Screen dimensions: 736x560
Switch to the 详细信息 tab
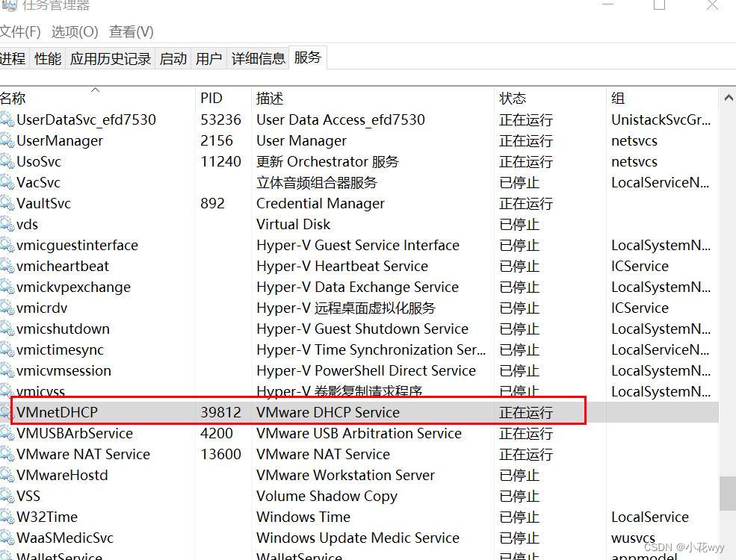pos(258,57)
